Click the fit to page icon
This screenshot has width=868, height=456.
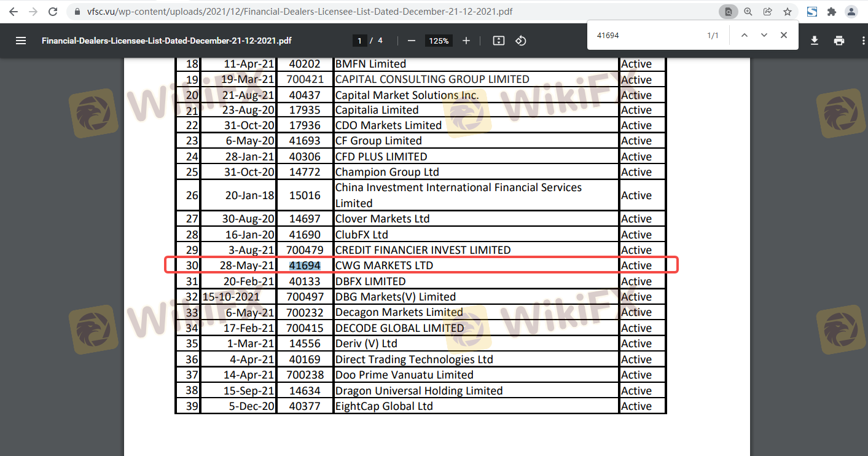coord(499,41)
